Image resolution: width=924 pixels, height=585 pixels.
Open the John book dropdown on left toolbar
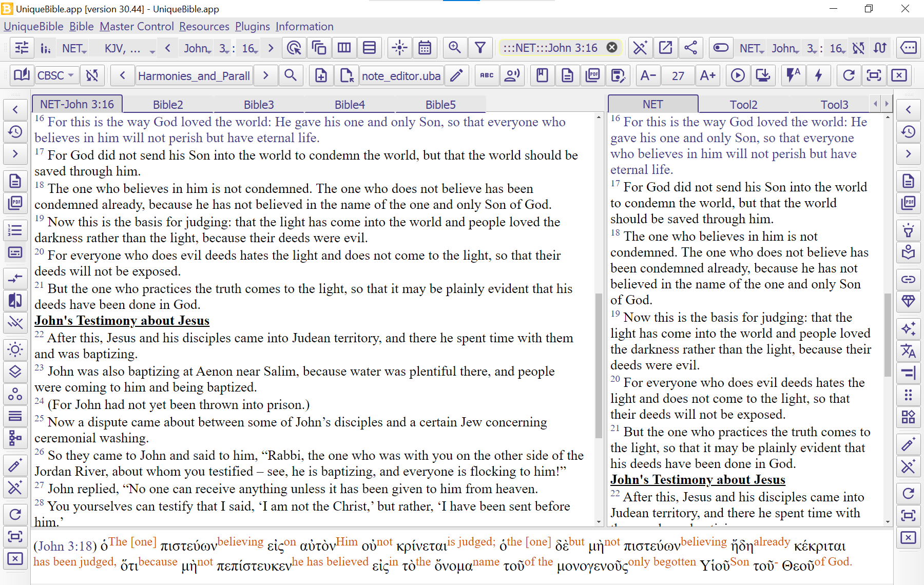coord(198,48)
